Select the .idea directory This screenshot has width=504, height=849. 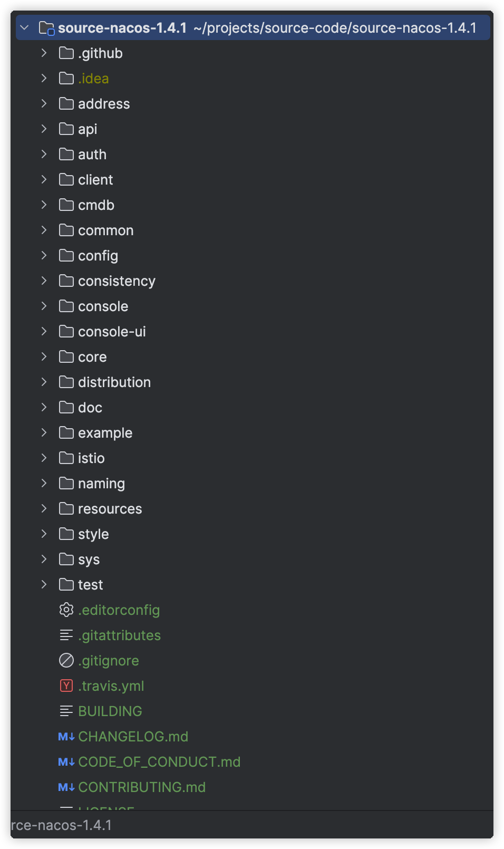coord(93,78)
